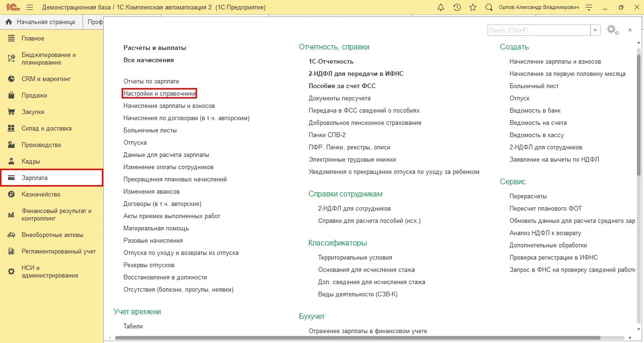This screenshot has height=343, width=644.
Task: Click the Производство sidebar icon
Action: tap(12, 145)
